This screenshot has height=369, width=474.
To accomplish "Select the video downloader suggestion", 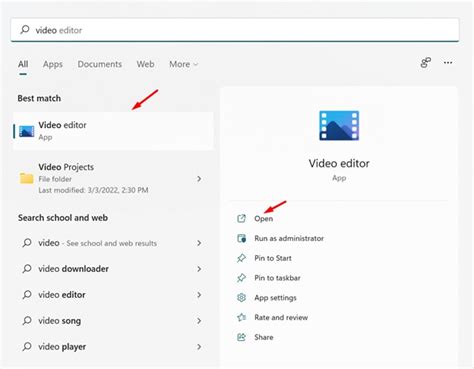I will tap(113, 269).
